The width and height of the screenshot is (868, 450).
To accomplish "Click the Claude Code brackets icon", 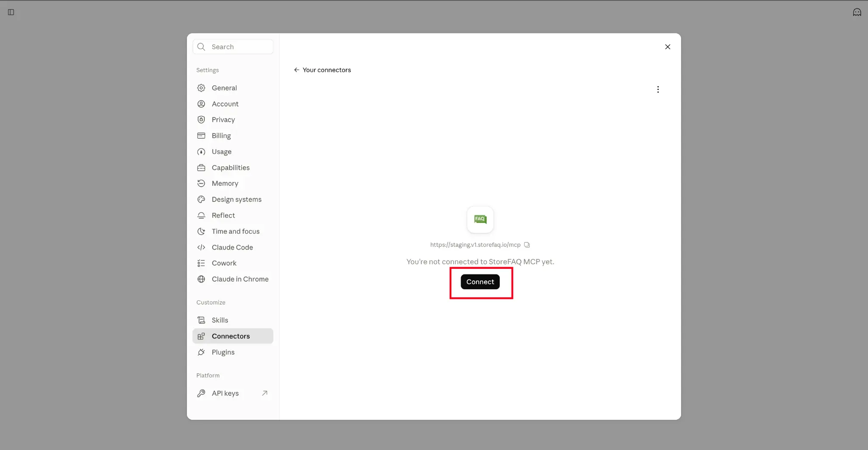I will tap(201, 247).
